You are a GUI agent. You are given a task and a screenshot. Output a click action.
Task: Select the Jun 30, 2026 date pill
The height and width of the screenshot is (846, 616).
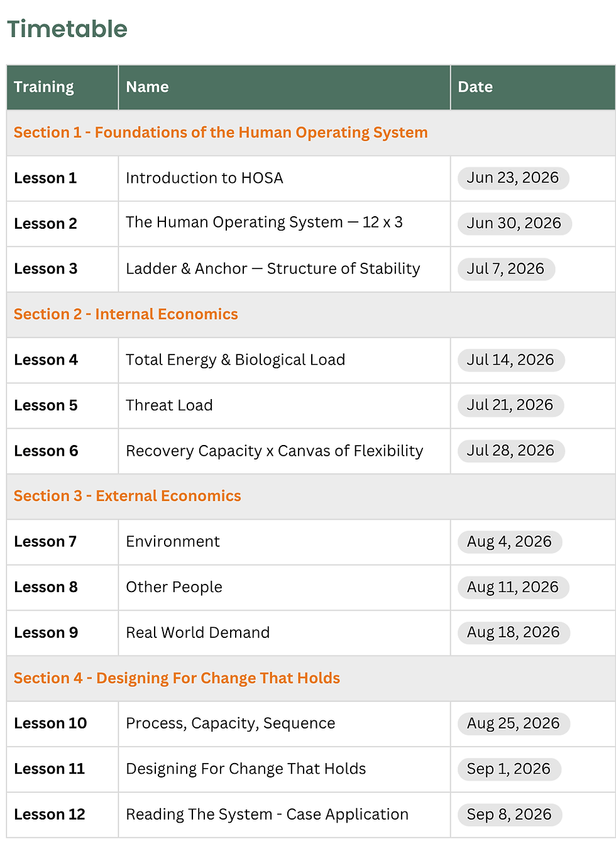[x=514, y=223]
